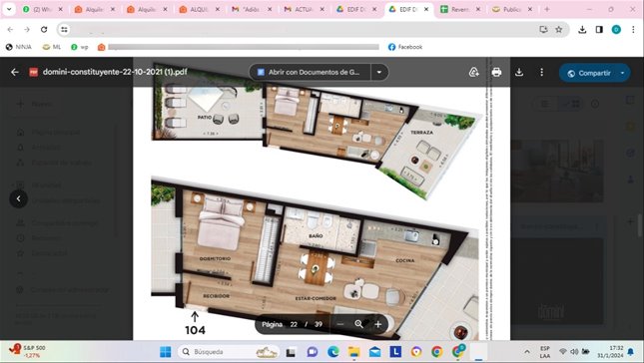This screenshot has height=363, width=644.
Task: Close the Public tab
Action: point(530,9)
